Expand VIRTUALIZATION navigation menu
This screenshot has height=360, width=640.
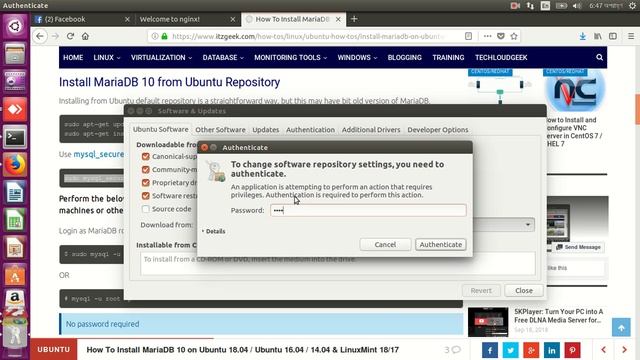pos(161,58)
